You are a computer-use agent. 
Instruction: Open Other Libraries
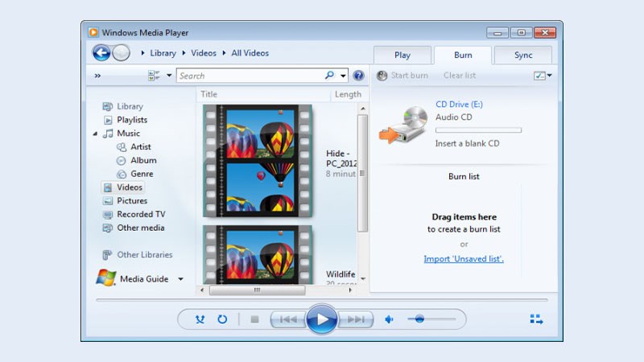point(145,255)
